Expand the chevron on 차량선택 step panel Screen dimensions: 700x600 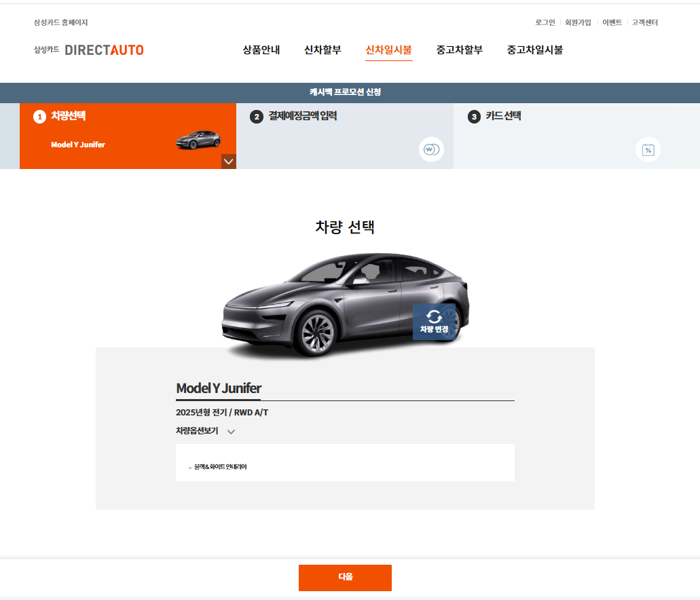click(x=229, y=162)
